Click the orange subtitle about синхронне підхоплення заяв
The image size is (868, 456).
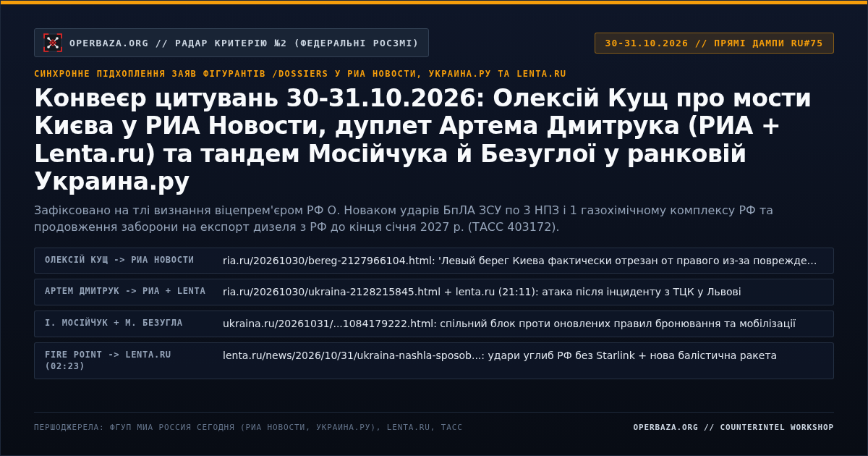click(300, 74)
